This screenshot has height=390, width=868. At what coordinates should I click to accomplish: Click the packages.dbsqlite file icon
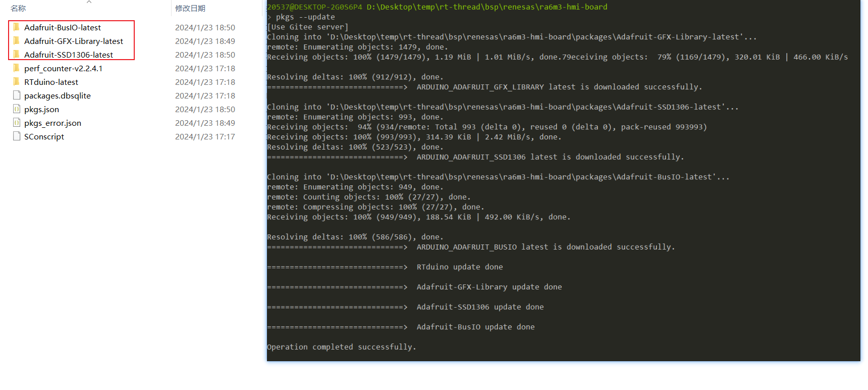click(x=17, y=95)
